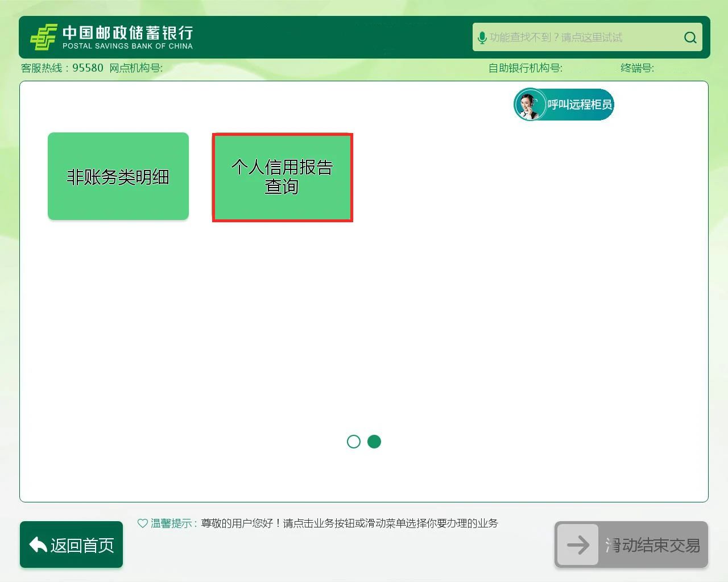Click the 中国邮政储蓄银行 bank name title

tap(127, 32)
